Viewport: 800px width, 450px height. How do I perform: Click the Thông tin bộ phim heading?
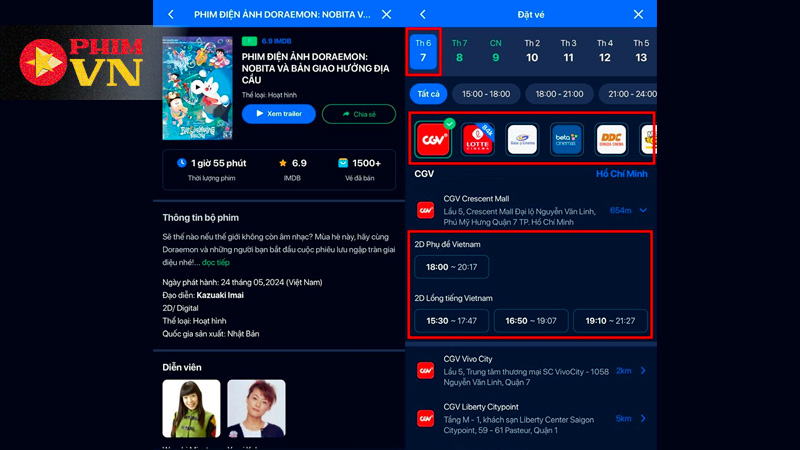pos(201,217)
